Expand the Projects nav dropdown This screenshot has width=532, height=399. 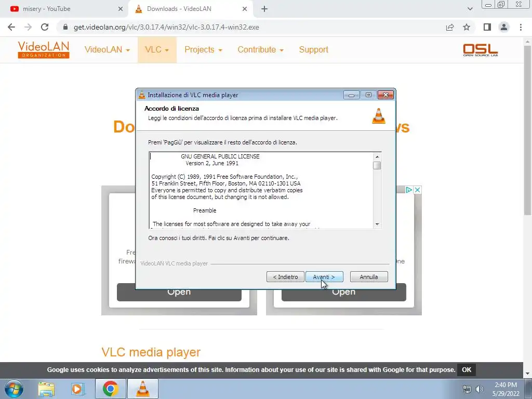203,49
